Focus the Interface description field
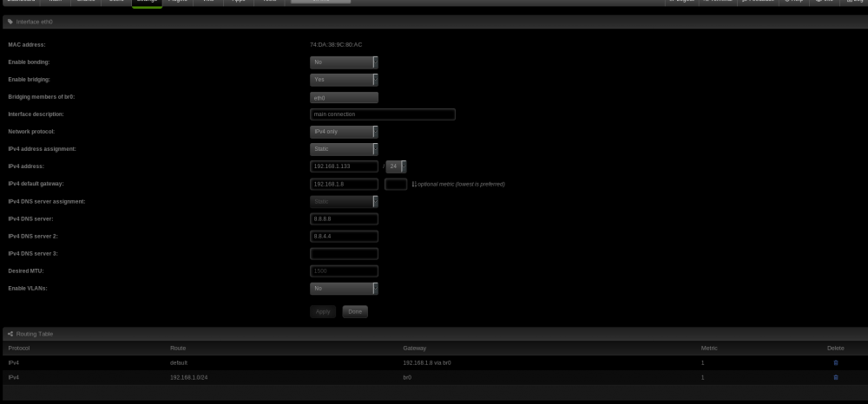This screenshot has height=404, width=868. 383,114
